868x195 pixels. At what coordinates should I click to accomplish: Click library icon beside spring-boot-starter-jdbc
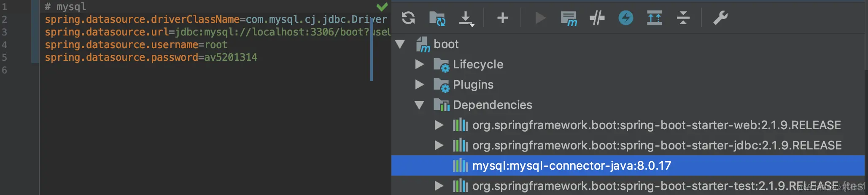tap(460, 145)
